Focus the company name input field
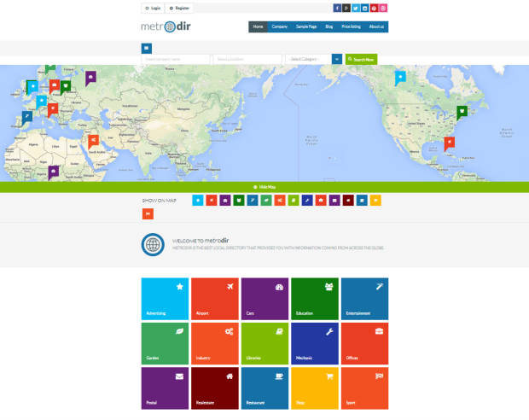 [x=176, y=59]
